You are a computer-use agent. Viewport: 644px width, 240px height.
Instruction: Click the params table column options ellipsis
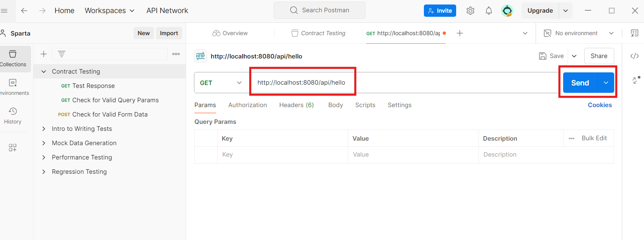point(572,139)
